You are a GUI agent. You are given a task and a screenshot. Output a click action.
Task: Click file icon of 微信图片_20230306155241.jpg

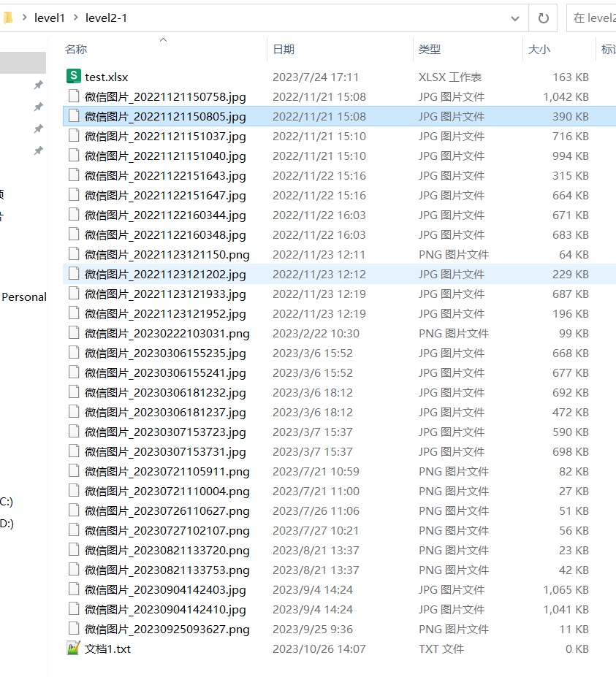[x=74, y=372]
